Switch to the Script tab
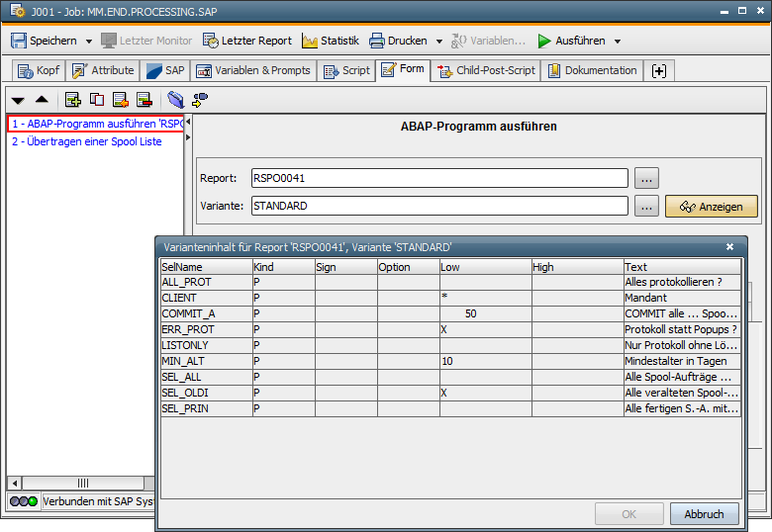Viewport: 772px width, 532px height. pos(346,70)
